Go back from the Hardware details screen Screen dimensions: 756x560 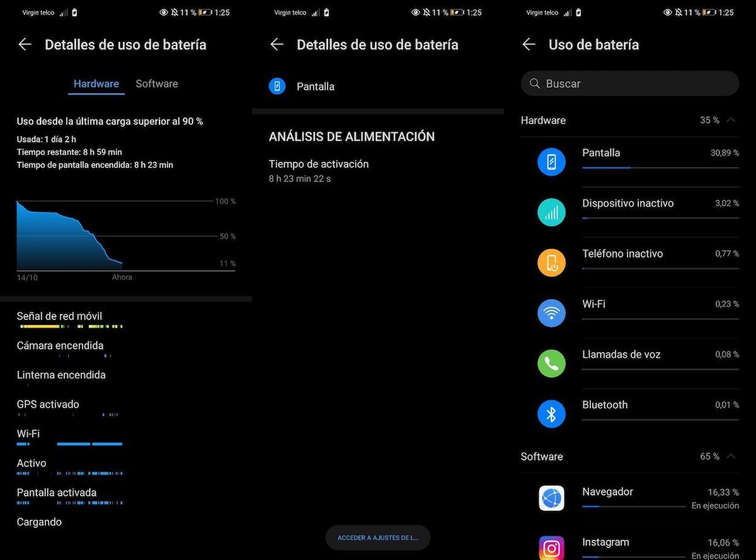pos(25,44)
